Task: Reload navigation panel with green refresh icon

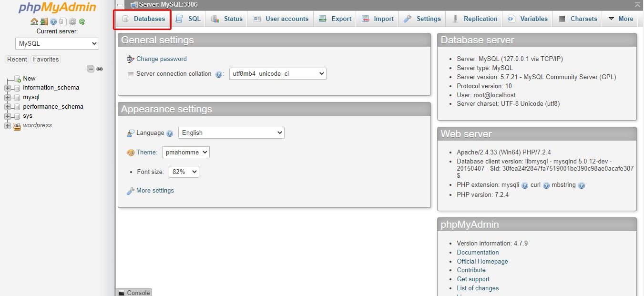Action: [x=82, y=21]
